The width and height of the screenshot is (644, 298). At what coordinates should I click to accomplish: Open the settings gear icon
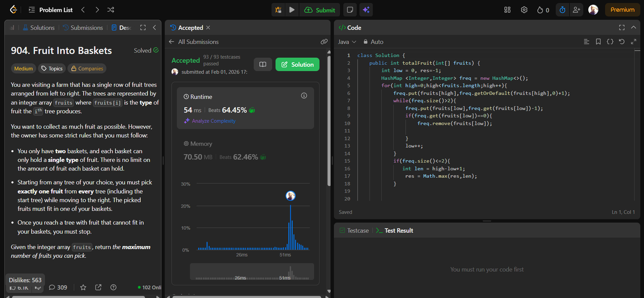pyautogui.click(x=524, y=10)
